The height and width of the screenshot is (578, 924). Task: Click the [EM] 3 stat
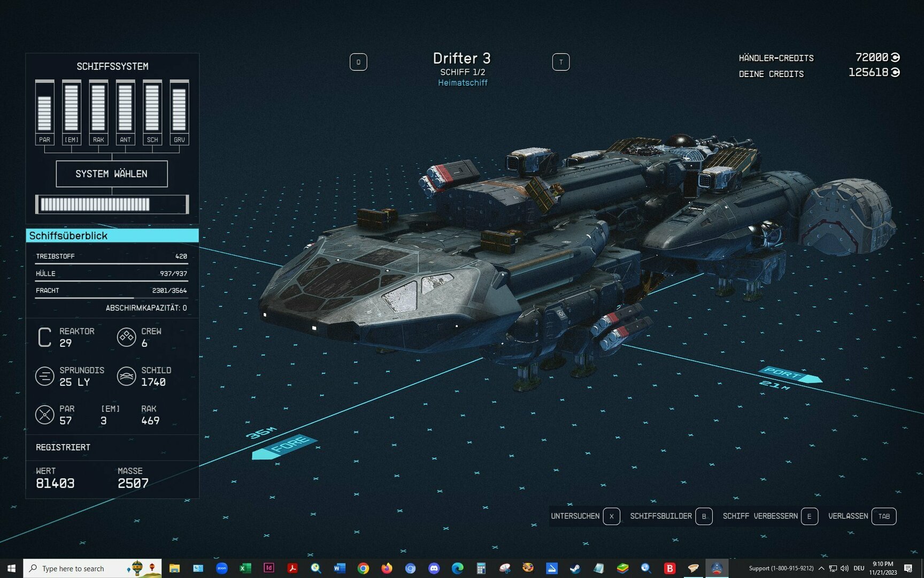[x=110, y=415]
